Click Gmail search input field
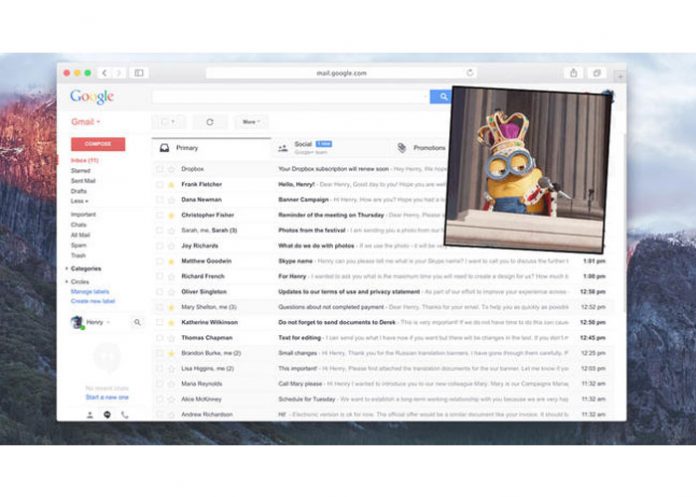This screenshot has width=696, height=497. [291, 96]
